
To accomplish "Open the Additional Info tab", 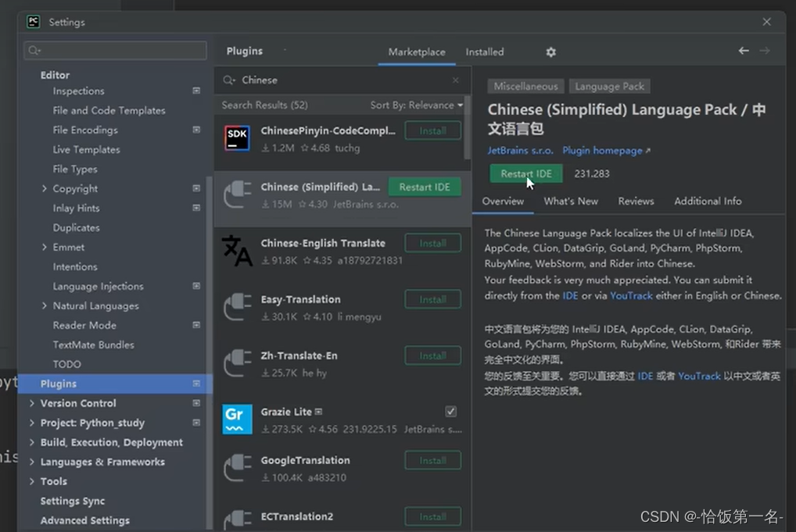I will (708, 202).
